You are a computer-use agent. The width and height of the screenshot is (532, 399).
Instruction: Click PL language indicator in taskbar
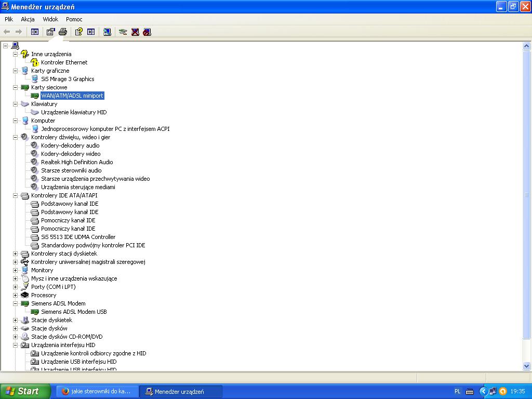pos(457,391)
